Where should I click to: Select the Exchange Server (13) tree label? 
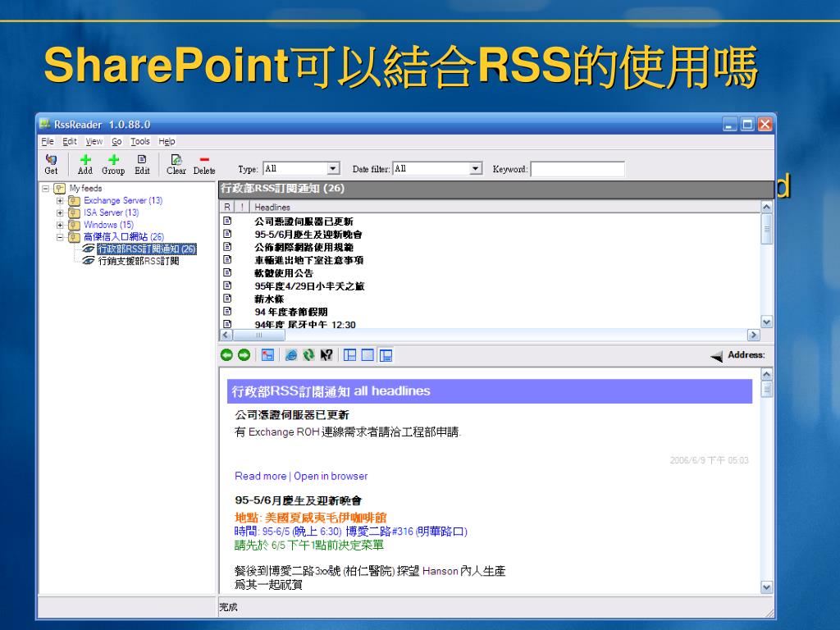point(123,200)
